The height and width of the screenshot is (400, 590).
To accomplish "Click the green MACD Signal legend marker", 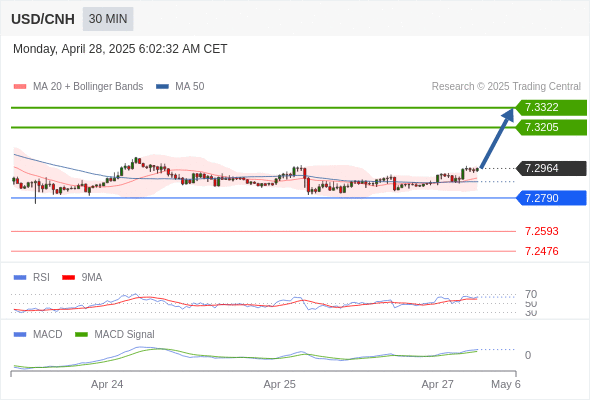I will click(81, 335).
